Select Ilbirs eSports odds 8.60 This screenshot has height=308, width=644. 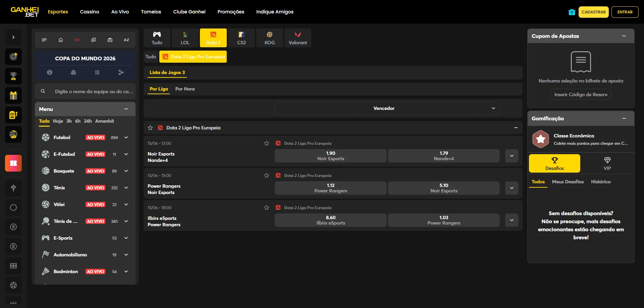pos(331,220)
